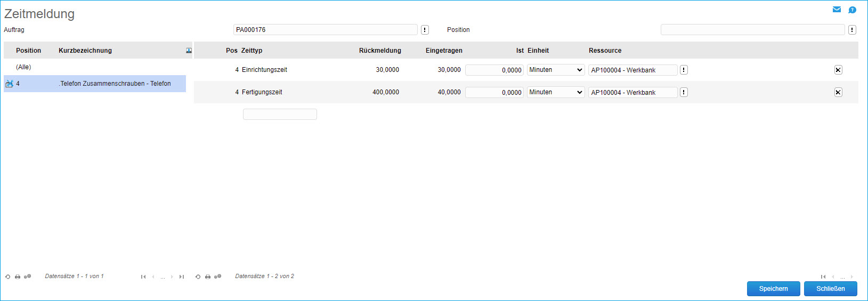Open settings gears of position list
Viewport: 868px width, 301px height.
pyautogui.click(x=28, y=276)
